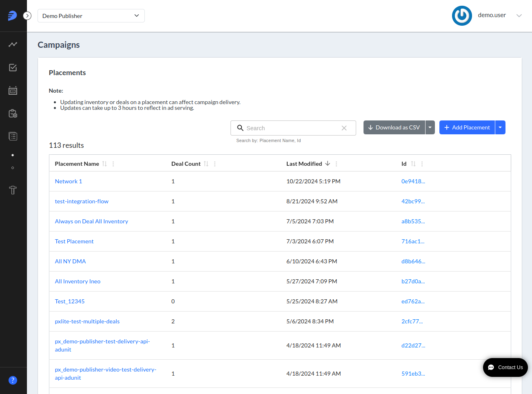Open the Always on Deal All Inventory placement
The width and height of the screenshot is (532, 394).
(91, 221)
